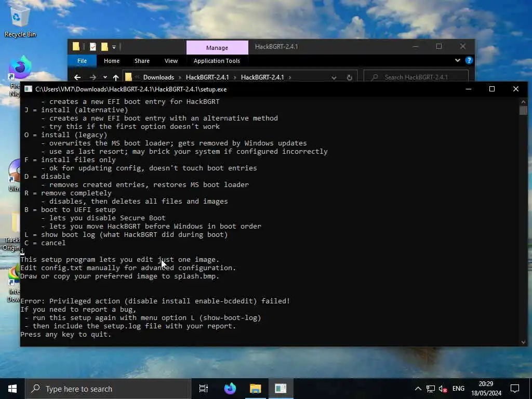This screenshot has width=532, height=399.
Task: Switch to the Manage ribbon tab
Action: (x=217, y=47)
